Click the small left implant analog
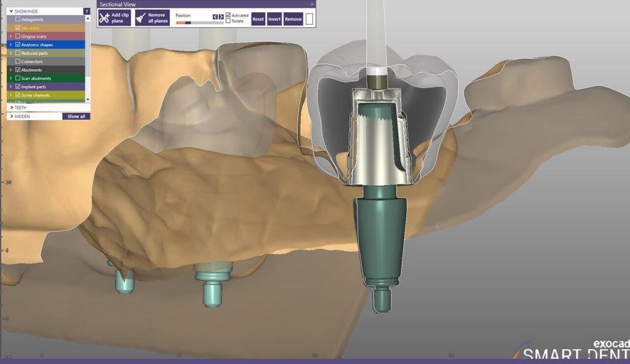The image size is (630, 364). (x=124, y=281)
